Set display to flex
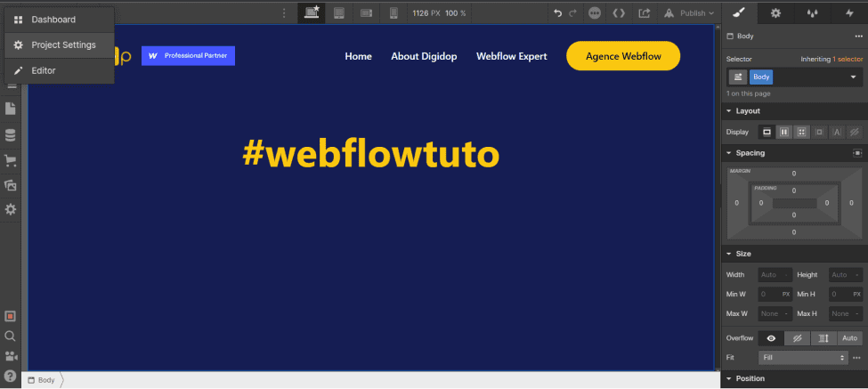The width and height of the screenshot is (868, 389). pyautogui.click(x=783, y=132)
